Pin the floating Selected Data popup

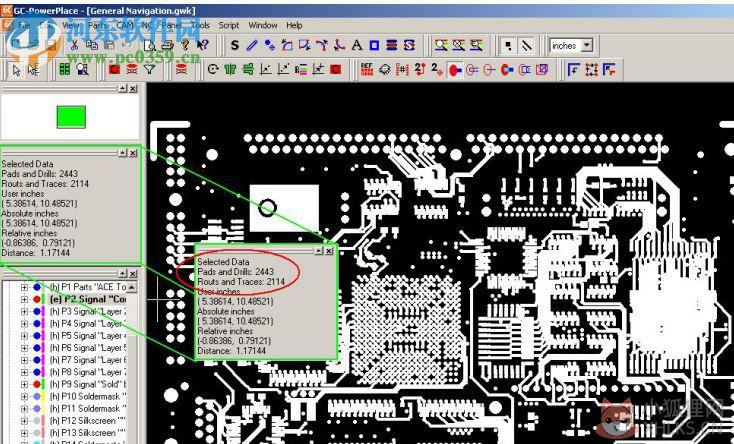(318, 251)
